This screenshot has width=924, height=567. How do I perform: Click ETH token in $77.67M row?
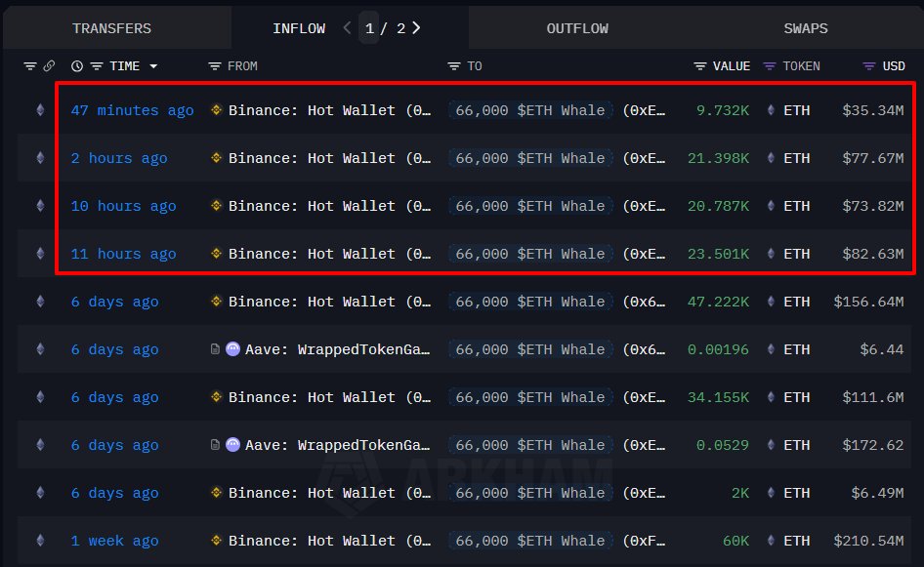pos(796,158)
